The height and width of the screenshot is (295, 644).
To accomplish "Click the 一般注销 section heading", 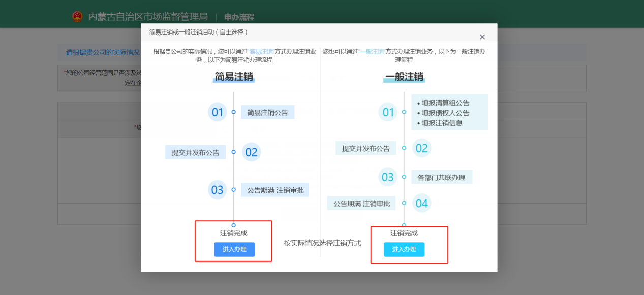I will pos(404,77).
